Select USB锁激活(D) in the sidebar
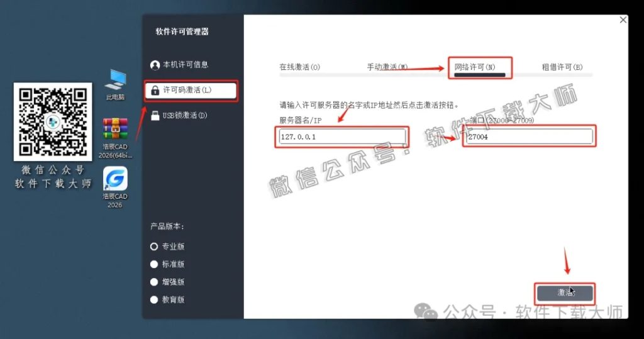 point(179,116)
